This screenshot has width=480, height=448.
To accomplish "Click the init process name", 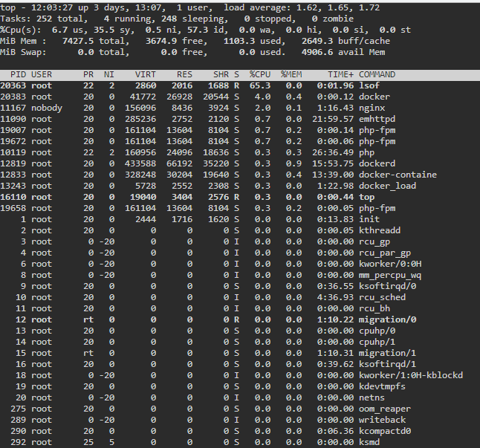I will coord(369,219).
